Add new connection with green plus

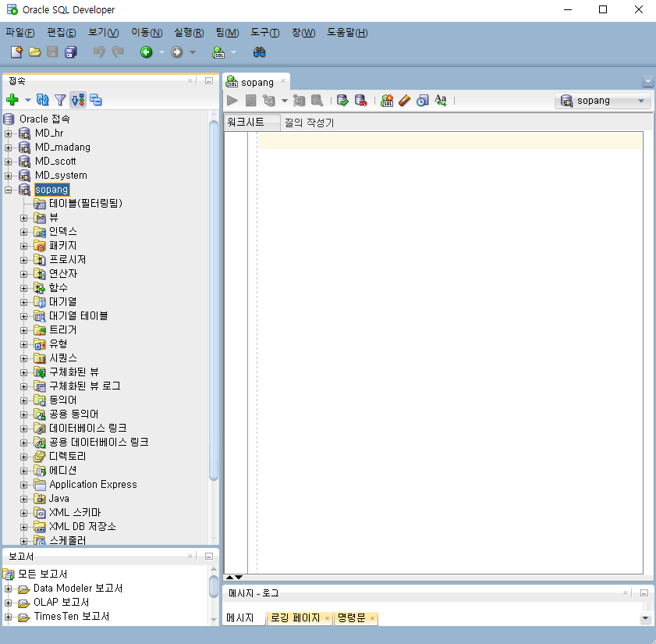coord(12,100)
